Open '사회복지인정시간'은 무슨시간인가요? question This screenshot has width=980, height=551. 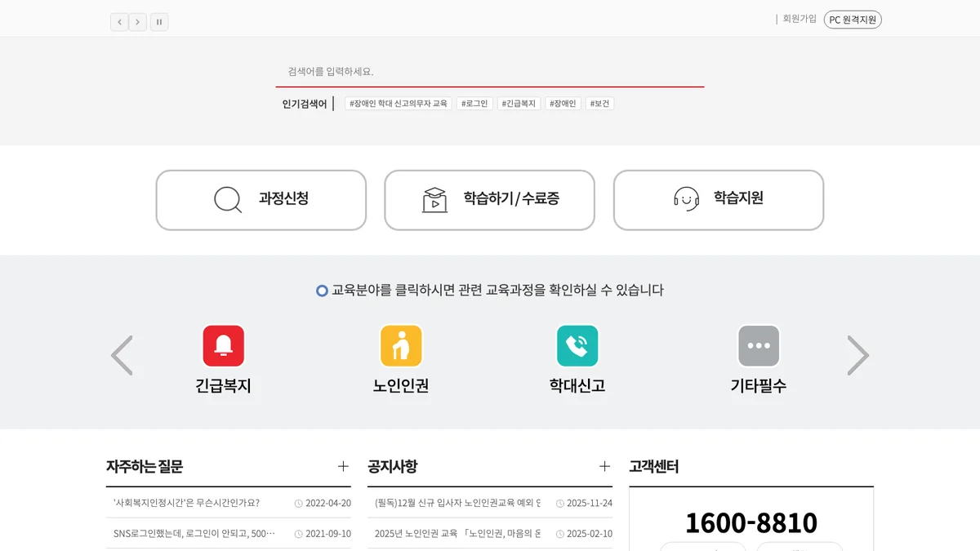(186, 503)
